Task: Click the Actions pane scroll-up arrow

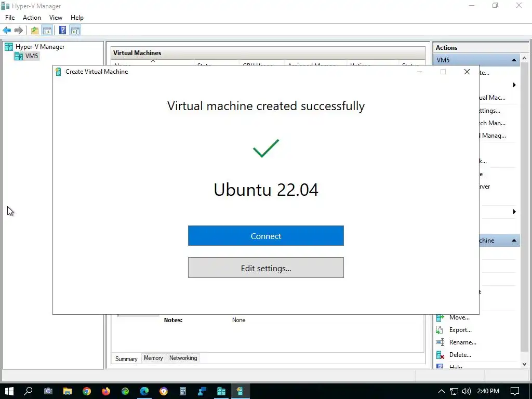Action: pos(525,58)
